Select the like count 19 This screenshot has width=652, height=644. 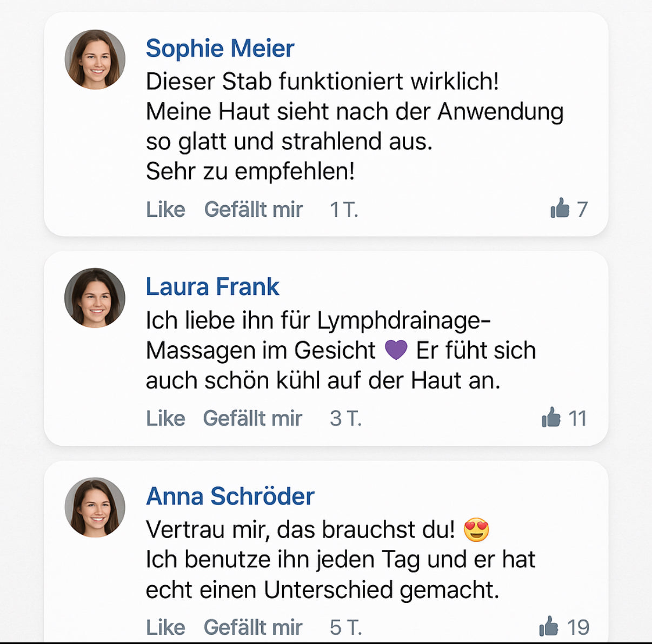[578, 627]
